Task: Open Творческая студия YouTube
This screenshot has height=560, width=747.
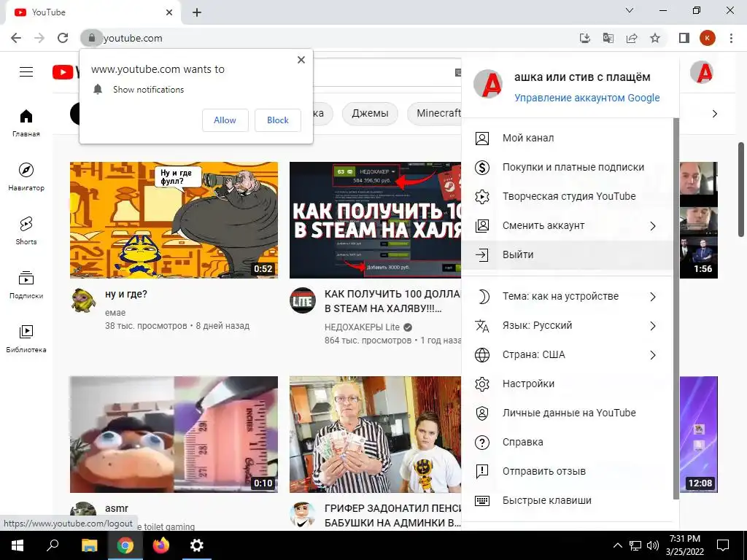Action: coord(567,196)
